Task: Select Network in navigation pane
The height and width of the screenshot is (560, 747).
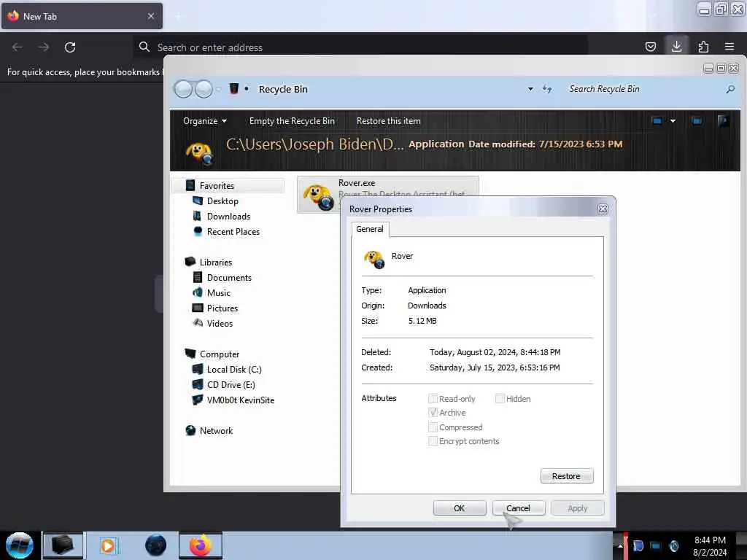Action: 216,430
